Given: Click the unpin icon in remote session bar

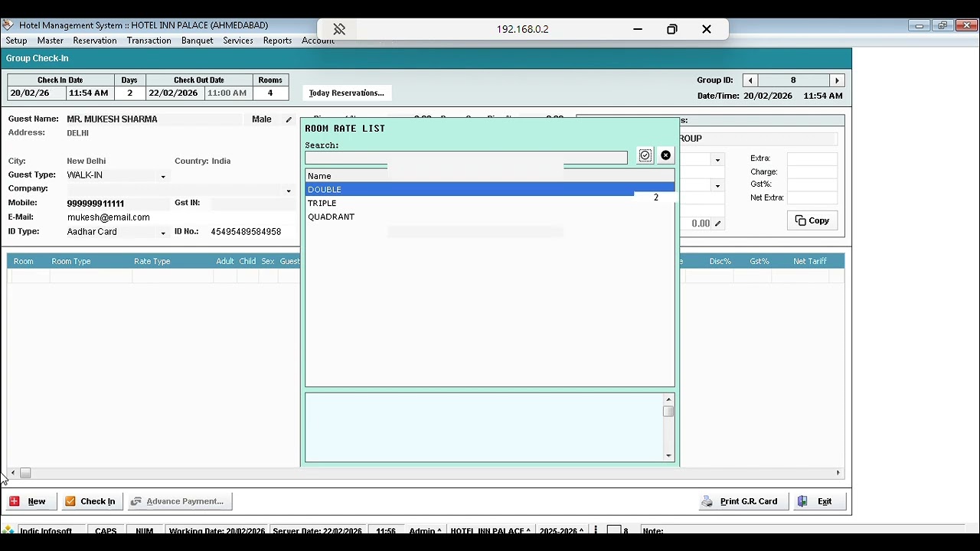Looking at the screenshot, I should pos(339,29).
